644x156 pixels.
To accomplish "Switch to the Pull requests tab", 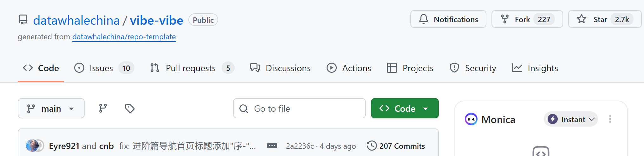I will point(192,68).
